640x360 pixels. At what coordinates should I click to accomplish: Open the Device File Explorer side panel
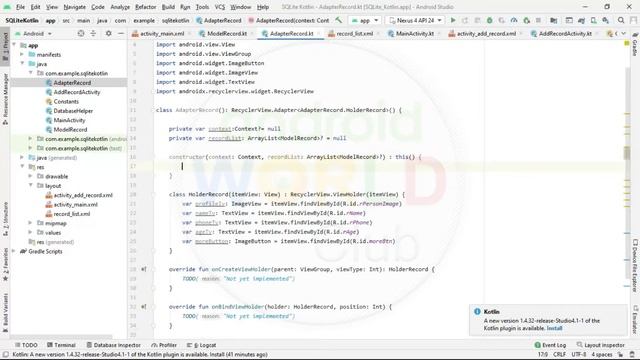pyautogui.click(x=635, y=265)
